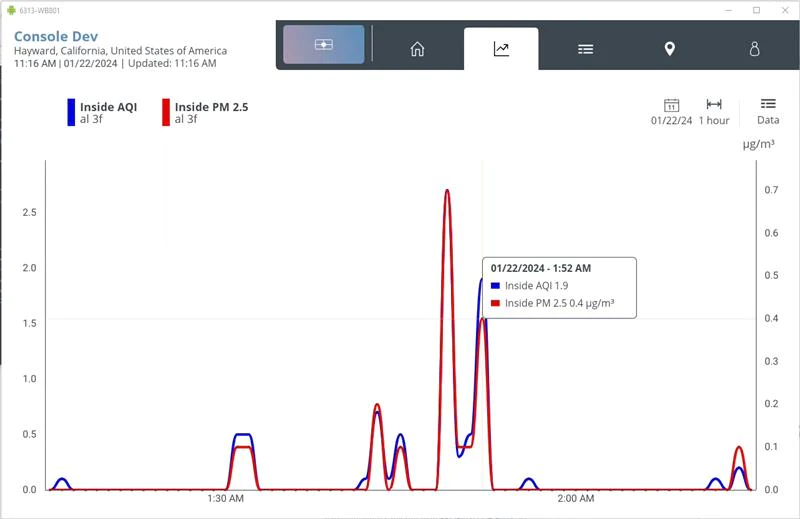Click the 1:30 AM axis label
Image resolution: width=800 pixels, height=519 pixels.
(x=226, y=498)
